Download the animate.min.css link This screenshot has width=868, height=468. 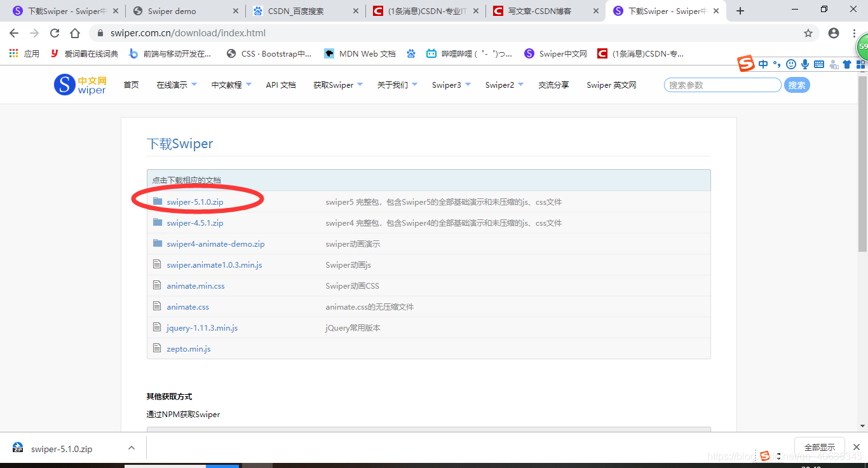point(196,286)
